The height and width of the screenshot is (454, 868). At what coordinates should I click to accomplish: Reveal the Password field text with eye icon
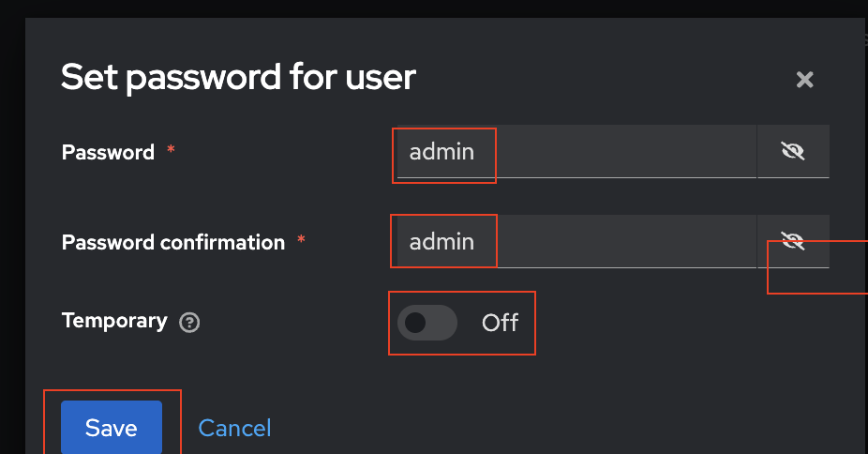pos(793,151)
